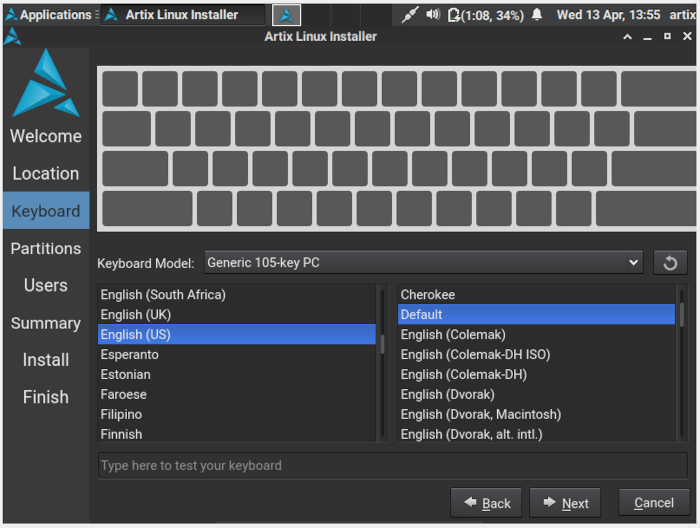Select English (Dvorak, alt. intl.) variant
Screen dimensions: 700x528
click(536, 434)
